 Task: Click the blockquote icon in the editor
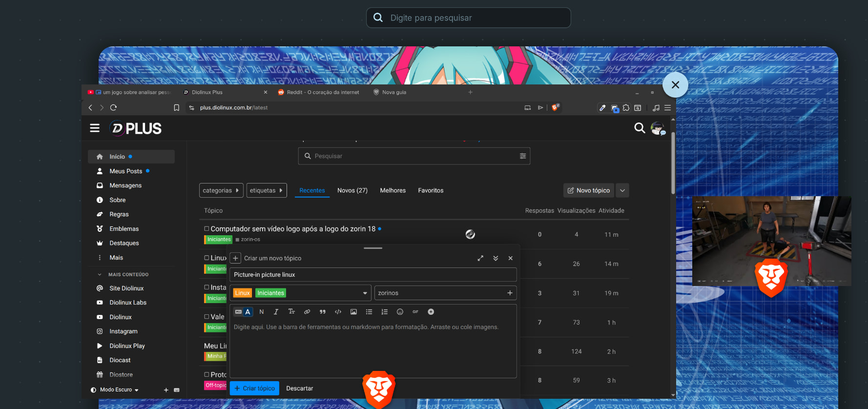coord(322,312)
